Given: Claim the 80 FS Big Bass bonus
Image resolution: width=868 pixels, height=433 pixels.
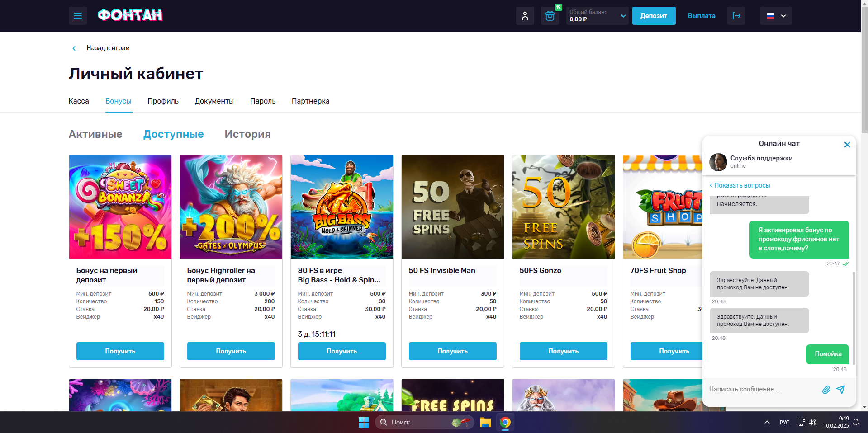Looking at the screenshot, I should pyautogui.click(x=342, y=351).
